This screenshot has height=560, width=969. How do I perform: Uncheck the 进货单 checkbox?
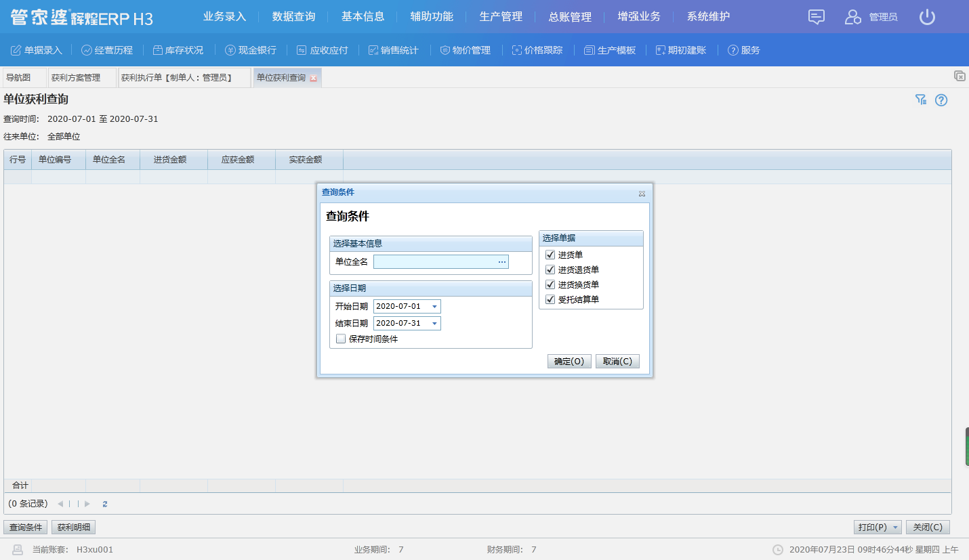(x=550, y=255)
